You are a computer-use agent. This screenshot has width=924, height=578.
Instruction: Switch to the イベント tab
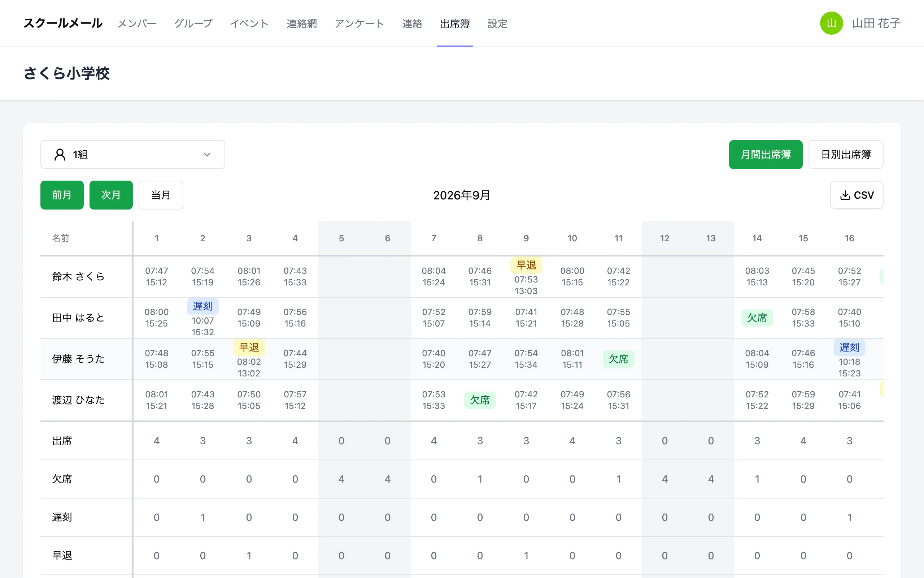tap(249, 24)
